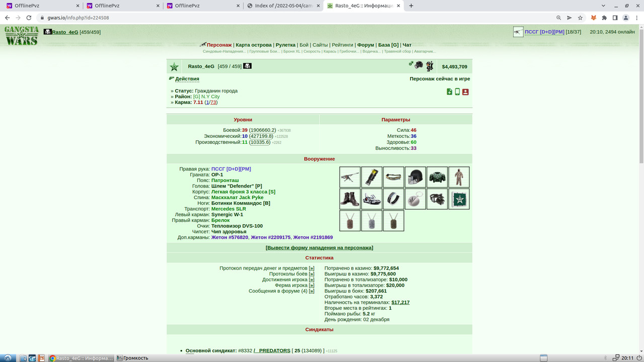Click the $17,217 terminal cash link

coord(400,303)
